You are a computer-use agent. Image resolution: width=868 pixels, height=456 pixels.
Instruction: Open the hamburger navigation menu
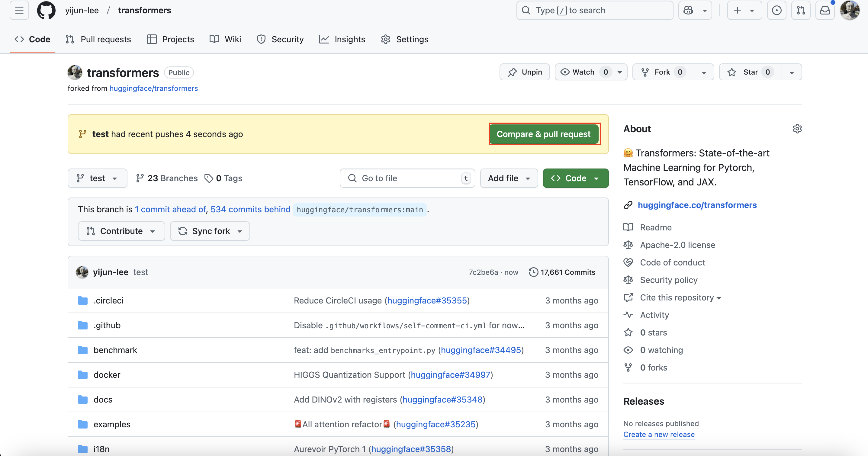(x=19, y=10)
